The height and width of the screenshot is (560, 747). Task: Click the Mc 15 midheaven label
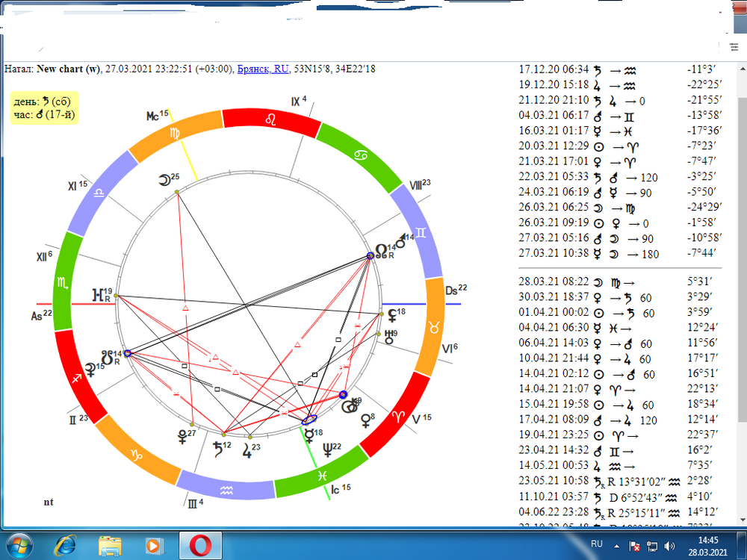tap(157, 115)
